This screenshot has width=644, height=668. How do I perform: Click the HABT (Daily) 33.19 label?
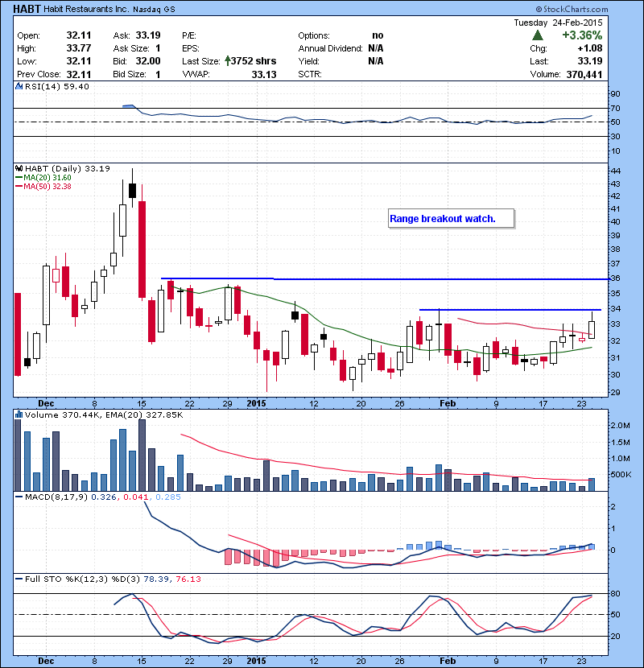pos(68,169)
